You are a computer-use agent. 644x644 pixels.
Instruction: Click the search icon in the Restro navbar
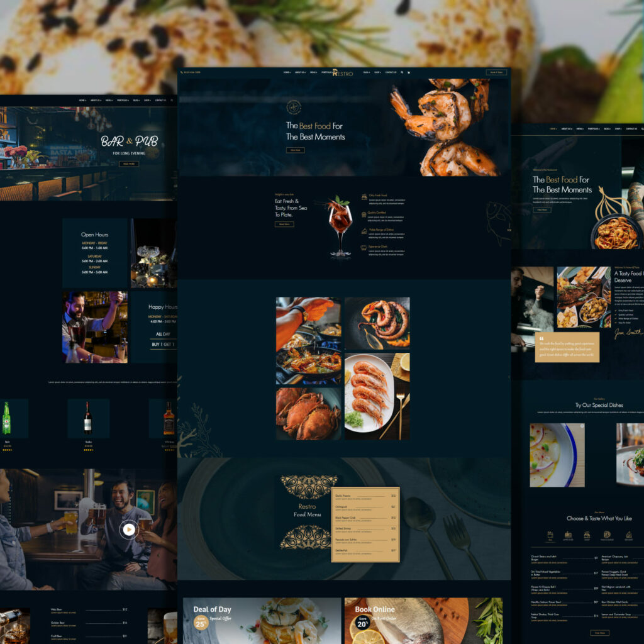pyautogui.click(x=402, y=72)
